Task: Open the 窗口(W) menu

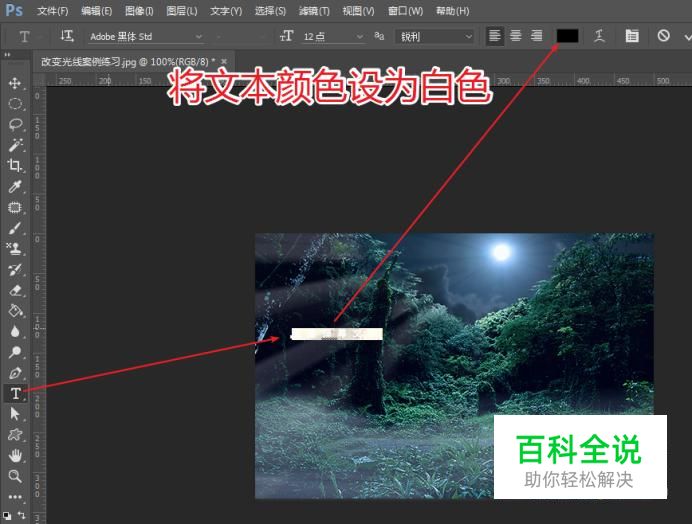Action: pos(405,11)
